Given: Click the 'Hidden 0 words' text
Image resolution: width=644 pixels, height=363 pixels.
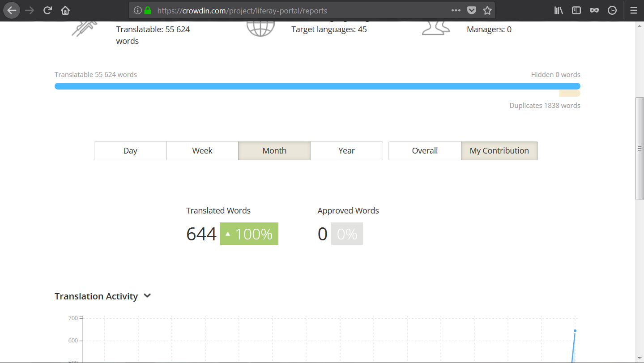Looking at the screenshot, I should click(x=556, y=75).
